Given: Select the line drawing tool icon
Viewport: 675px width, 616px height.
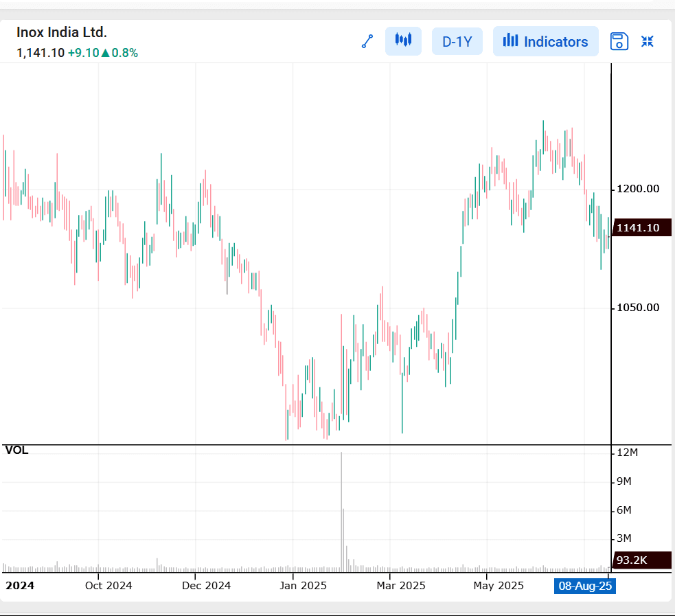Looking at the screenshot, I should click(x=367, y=41).
